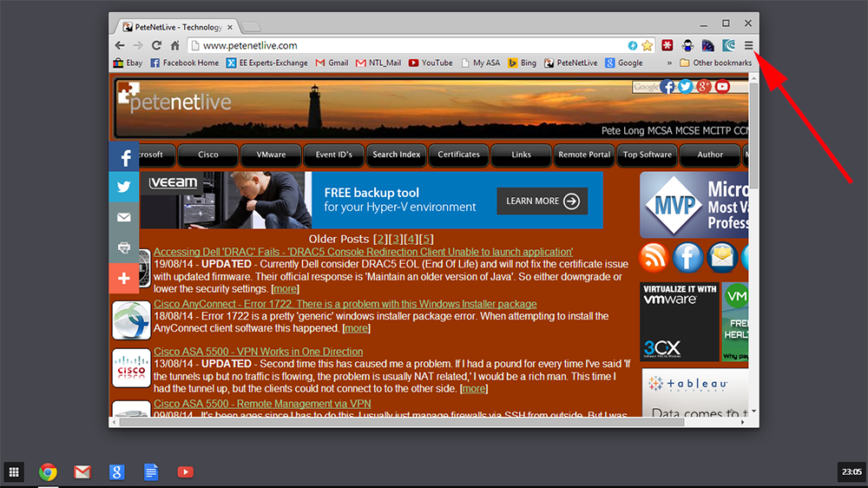Open the My ASA bookmark
This screenshot has width=868, height=488.
pyautogui.click(x=481, y=63)
